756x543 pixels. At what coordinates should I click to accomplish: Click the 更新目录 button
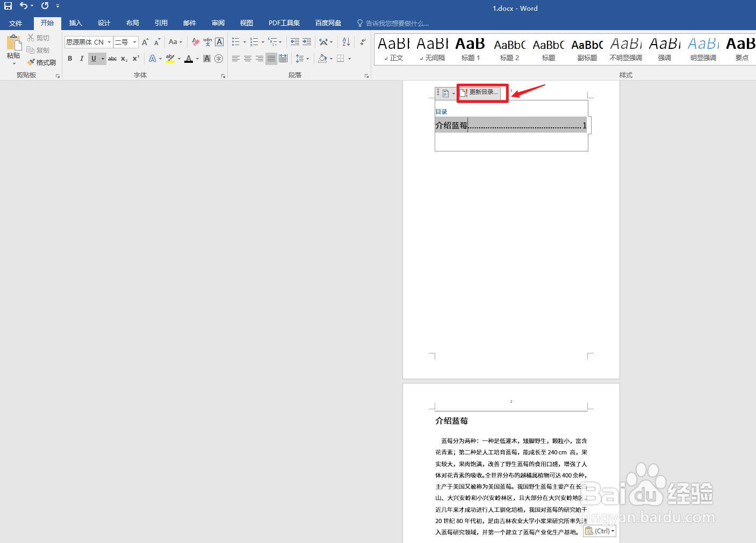pyautogui.click(x=479, y=92)
